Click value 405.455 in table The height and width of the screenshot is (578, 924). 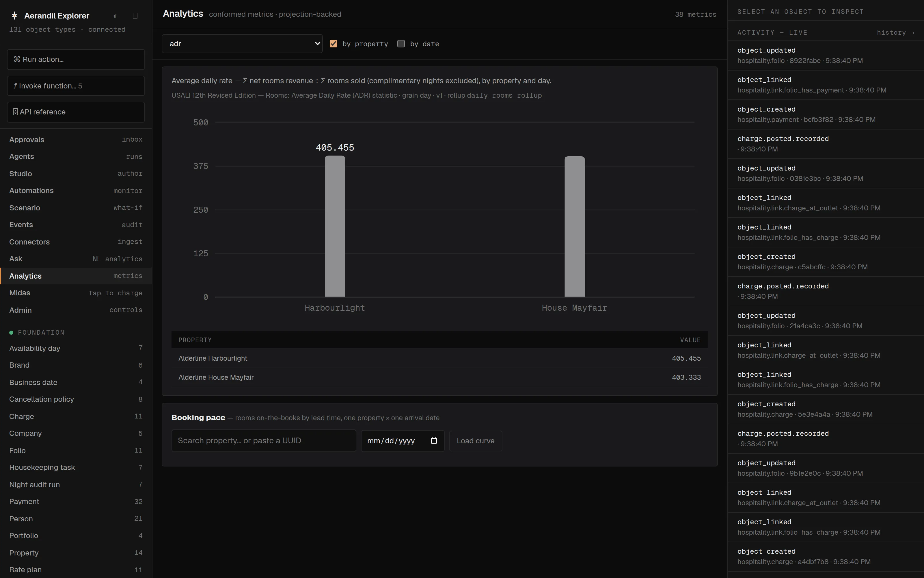tap(686, 358)
